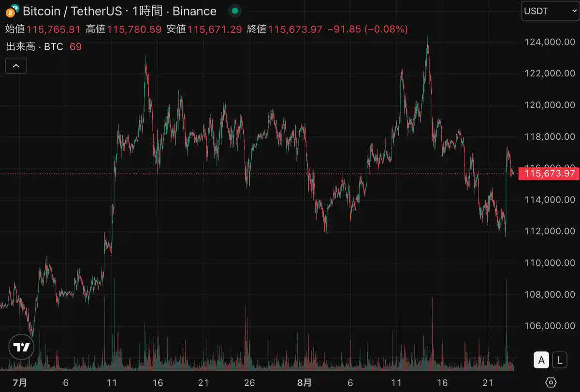Click the 110,000.00 price axis label
This screenshot has width=580, height=392.
(550, 263)
